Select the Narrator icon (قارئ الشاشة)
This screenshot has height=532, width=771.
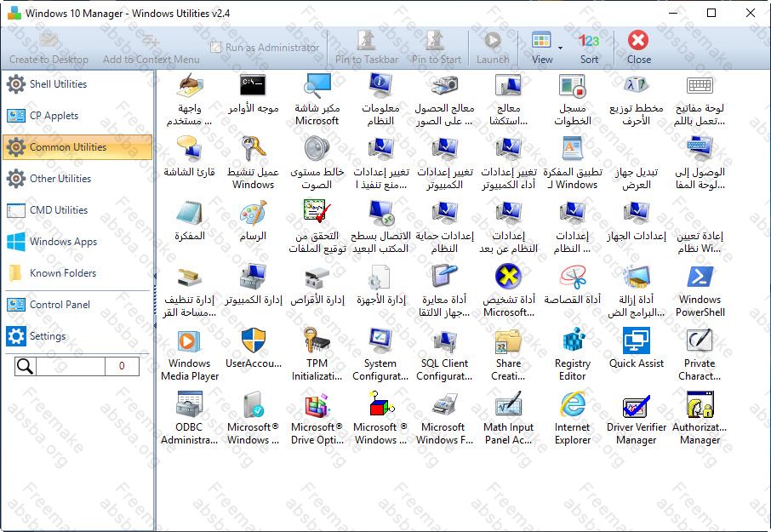(x=189, y=149)
